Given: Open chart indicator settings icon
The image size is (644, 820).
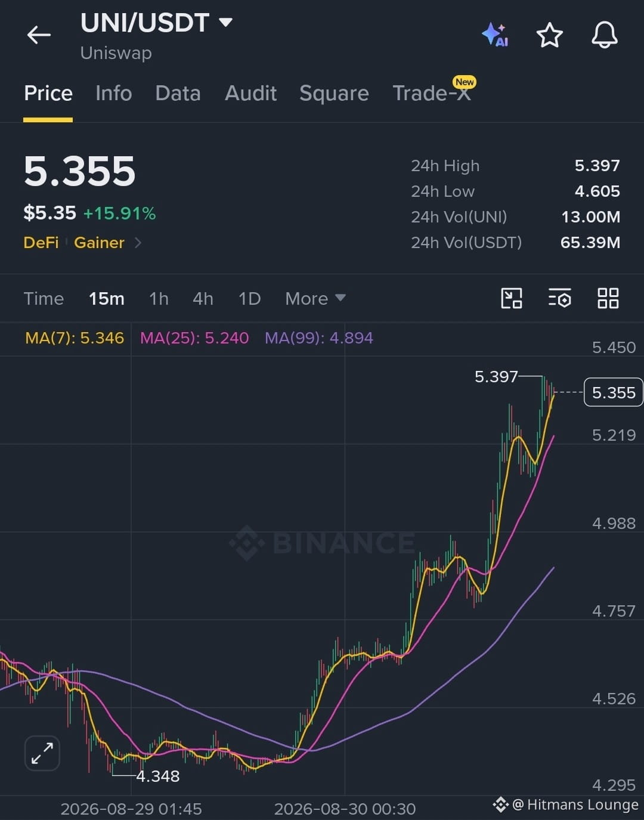Looking at the screenshot, I should coord(559,298).
